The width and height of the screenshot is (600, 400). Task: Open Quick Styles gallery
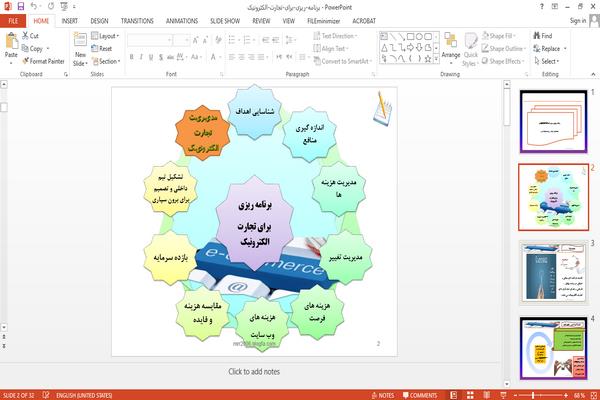[470, 50]
